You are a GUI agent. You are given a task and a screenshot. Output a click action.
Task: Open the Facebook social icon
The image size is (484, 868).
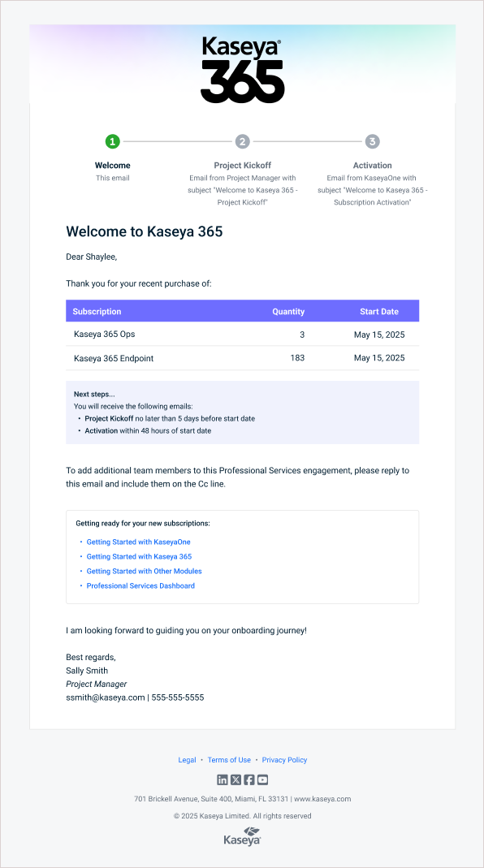point(249,780)
